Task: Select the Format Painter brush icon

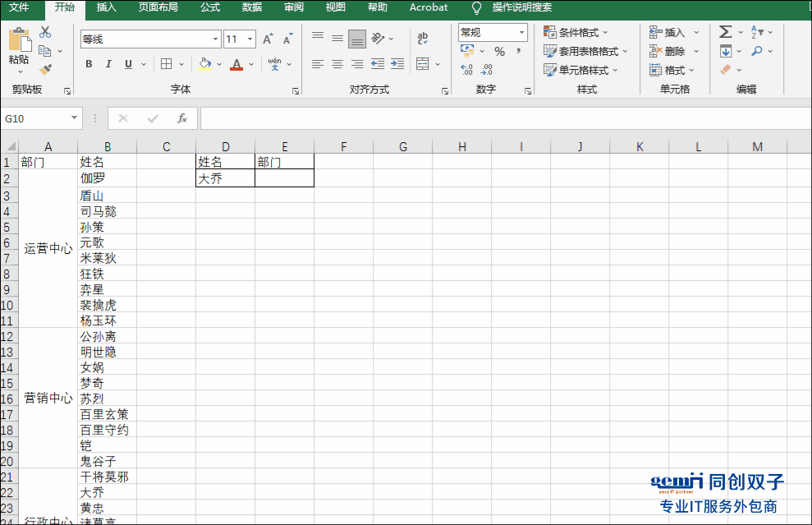Action: 45,70
